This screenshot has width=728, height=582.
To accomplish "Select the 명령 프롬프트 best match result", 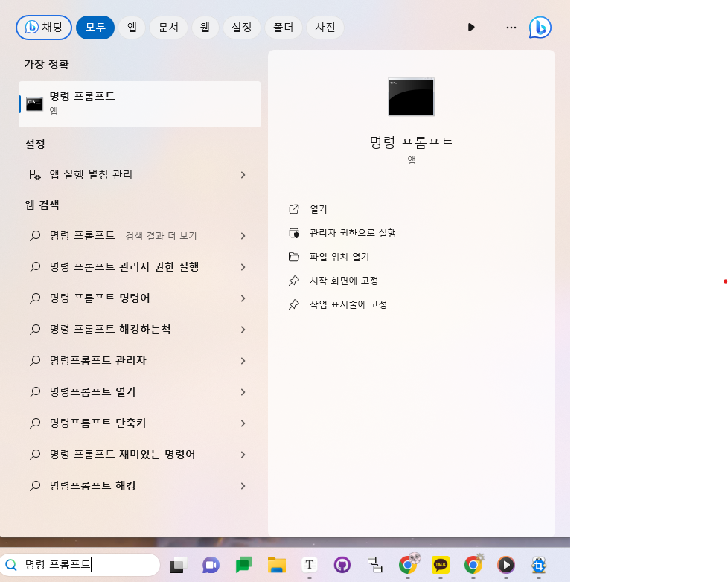I will (x=139, y=104).
